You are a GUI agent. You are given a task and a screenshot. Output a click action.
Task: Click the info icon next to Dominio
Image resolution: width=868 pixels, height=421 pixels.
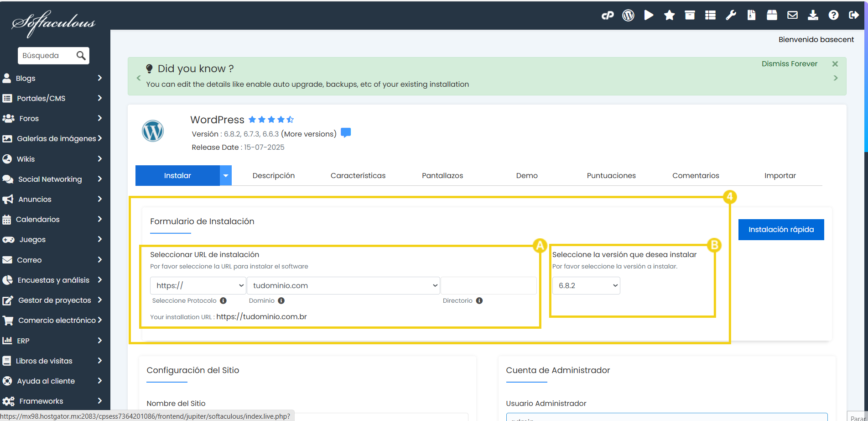click(x=281, y=300)
